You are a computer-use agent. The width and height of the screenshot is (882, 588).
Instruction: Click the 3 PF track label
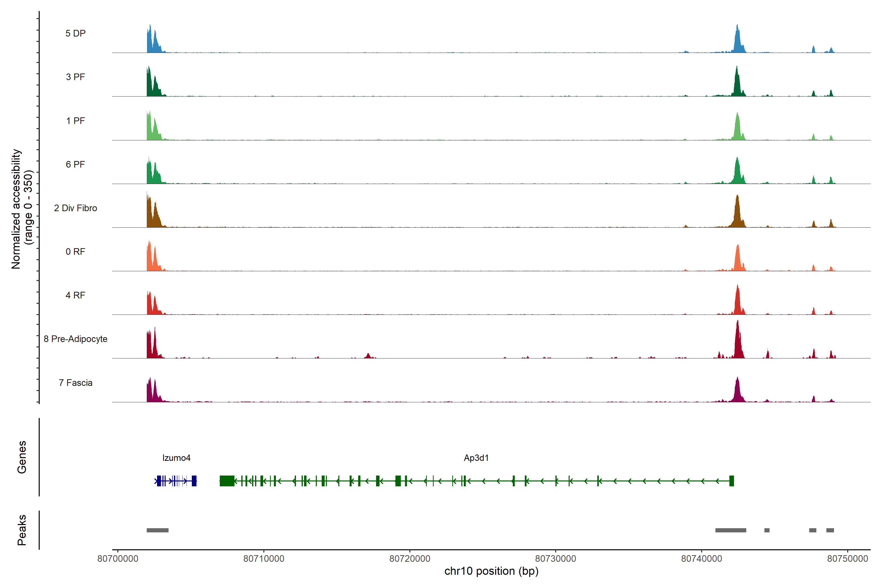[x=75, y=77]
